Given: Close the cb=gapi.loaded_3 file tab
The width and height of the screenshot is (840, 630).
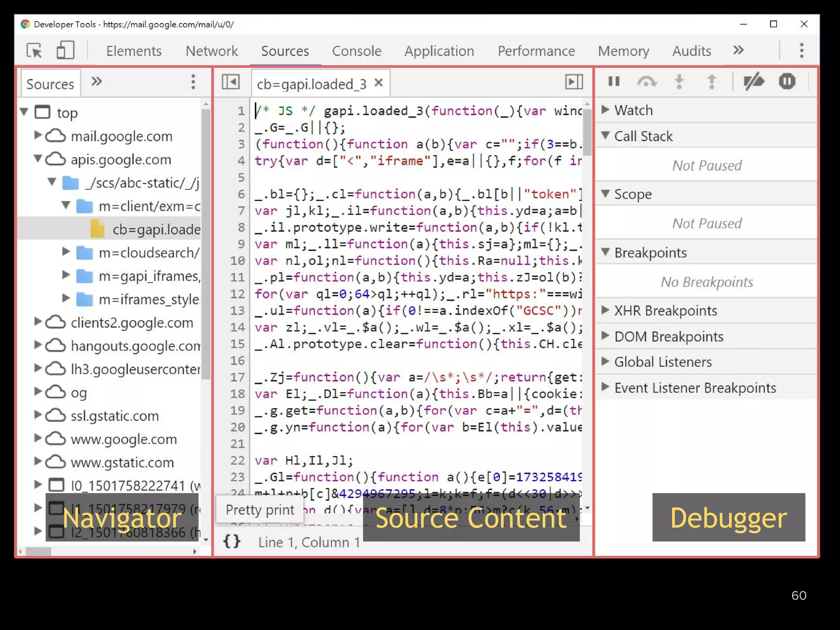Looking at the screenshot, I should (379, 83).
